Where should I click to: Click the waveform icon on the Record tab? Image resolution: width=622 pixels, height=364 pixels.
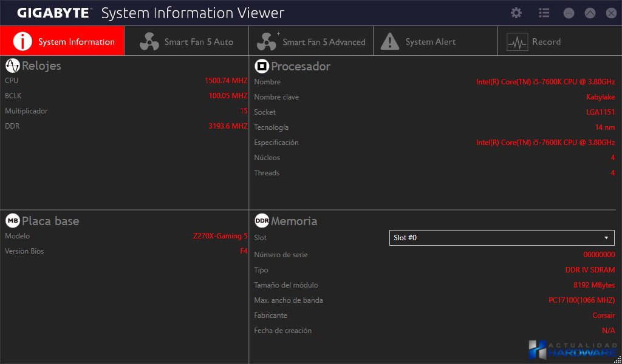click(x=517, y=42)
